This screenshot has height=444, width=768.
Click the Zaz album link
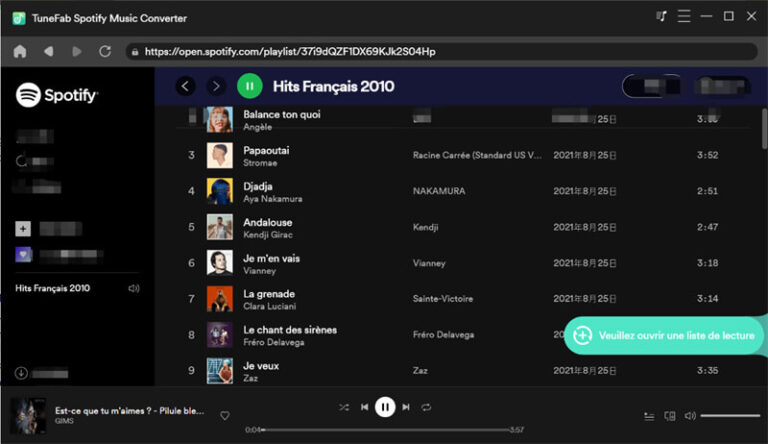(420, 370)
